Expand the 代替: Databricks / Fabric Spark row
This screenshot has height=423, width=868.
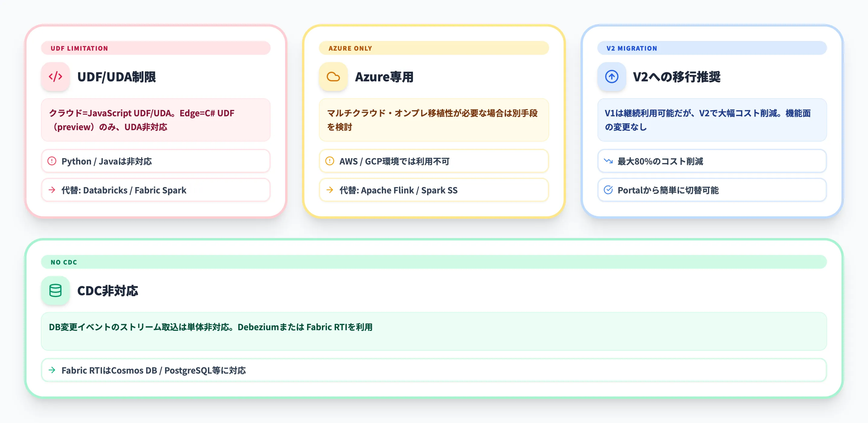(x=156, y=190)
